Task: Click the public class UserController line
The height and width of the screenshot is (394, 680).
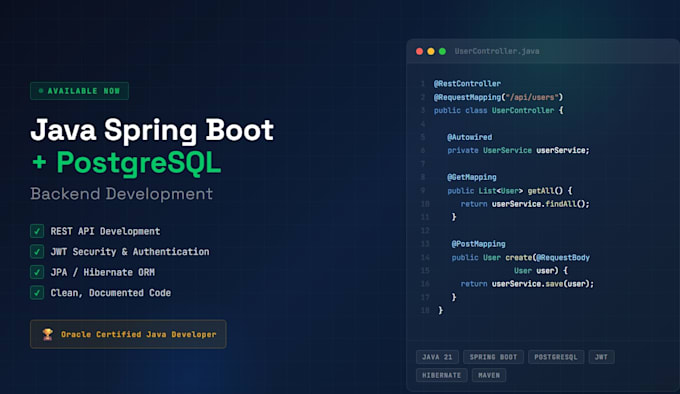Action: (498, 111)
